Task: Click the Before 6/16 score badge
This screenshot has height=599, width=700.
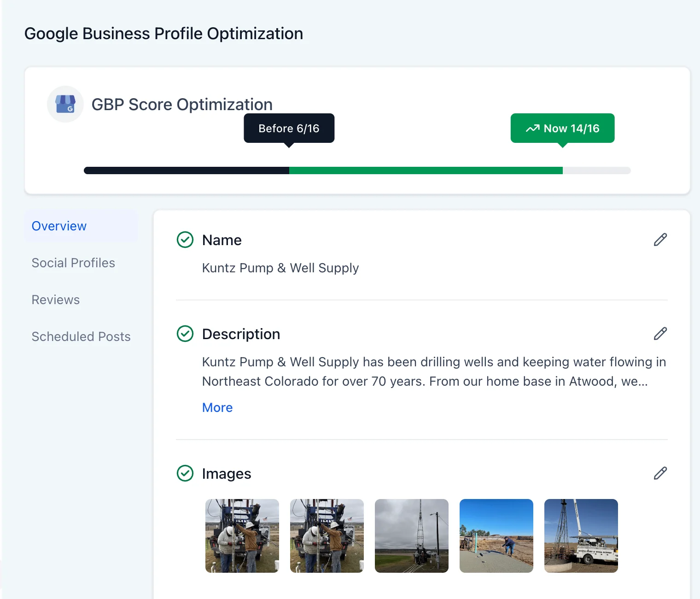Action: click(289, 128)
